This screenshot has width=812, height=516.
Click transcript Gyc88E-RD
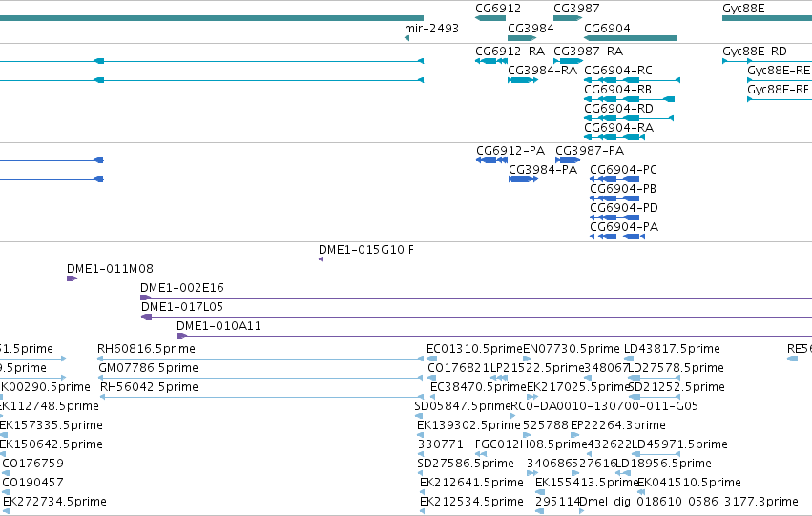coord(755,52)
